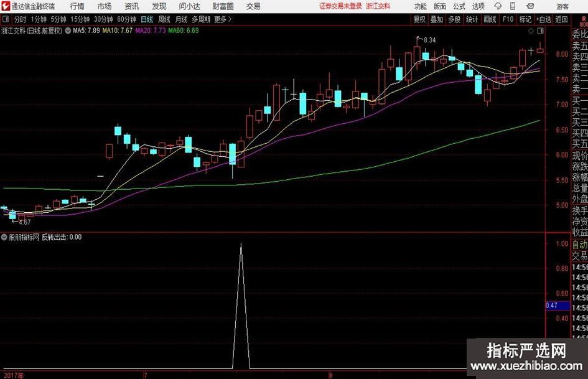Click the diamond icon at chart corner
The width and height of the screenshot is (588, 379).
(x=531, y=31)
